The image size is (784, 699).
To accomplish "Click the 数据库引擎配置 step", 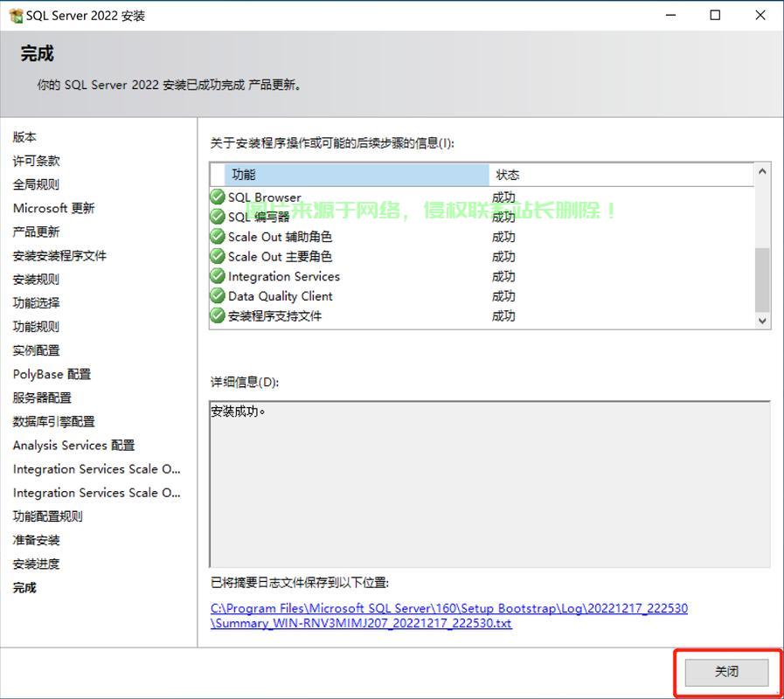I will coord(53,421).
